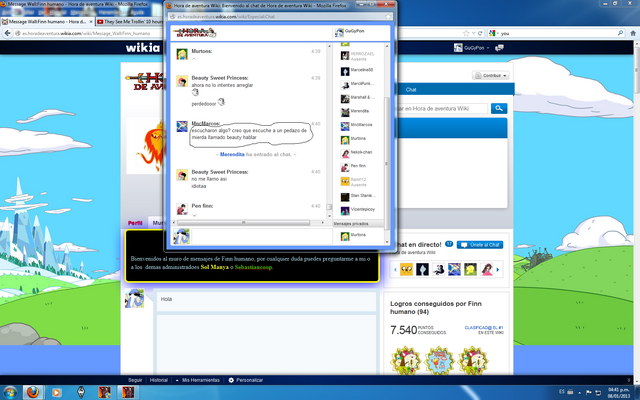Viewport: 640px width, 400px height.
Task: Click the first badge under Logros conseguidos
Action: pyautogui.click(x=405, y=361)
